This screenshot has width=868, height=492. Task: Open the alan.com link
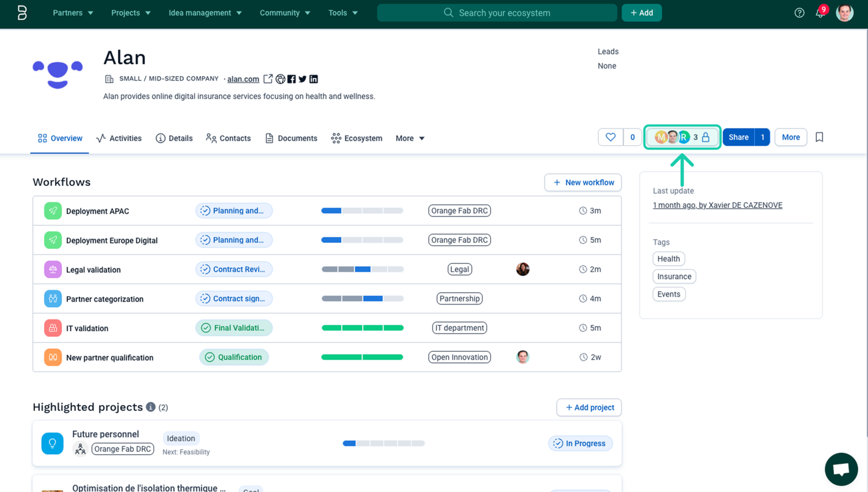coord(243,79)
